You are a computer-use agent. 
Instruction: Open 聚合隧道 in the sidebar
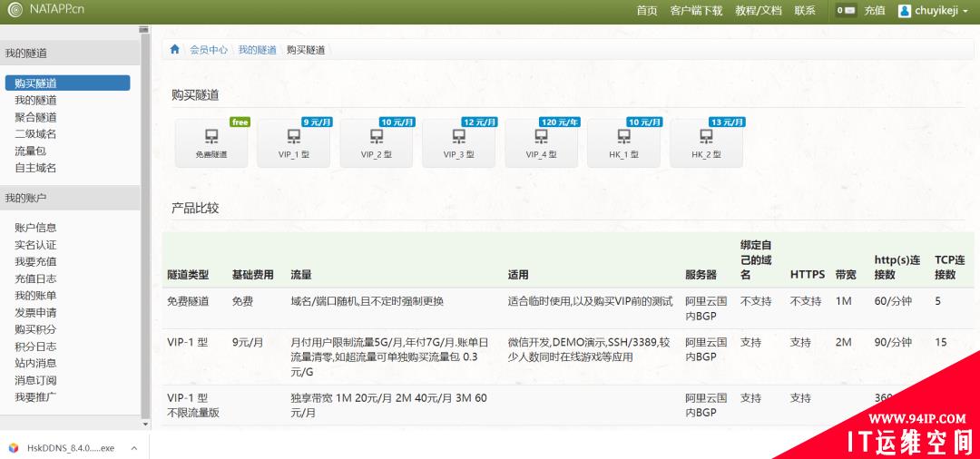pyautogui.click(x=35, y=117)
